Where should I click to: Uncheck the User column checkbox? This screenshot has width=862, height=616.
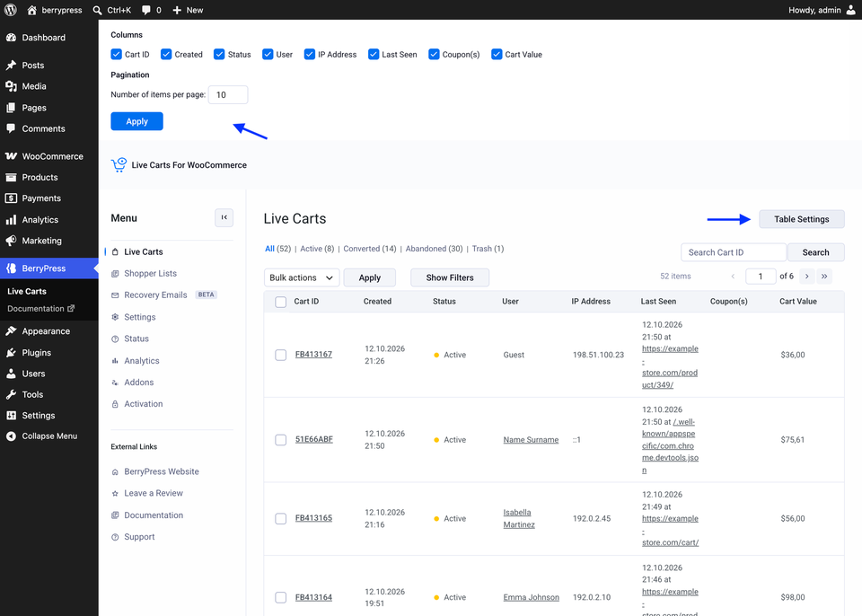[268, 54]
